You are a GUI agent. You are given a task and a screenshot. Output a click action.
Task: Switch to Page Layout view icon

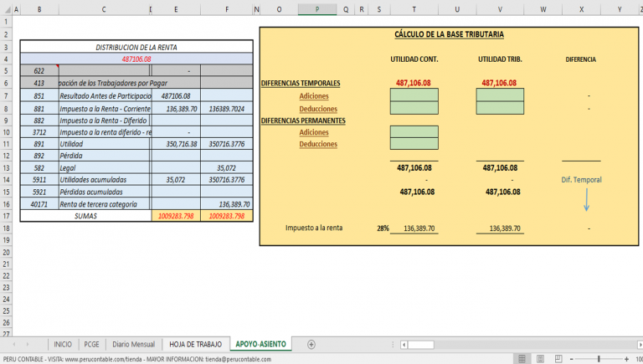point(540,359)
